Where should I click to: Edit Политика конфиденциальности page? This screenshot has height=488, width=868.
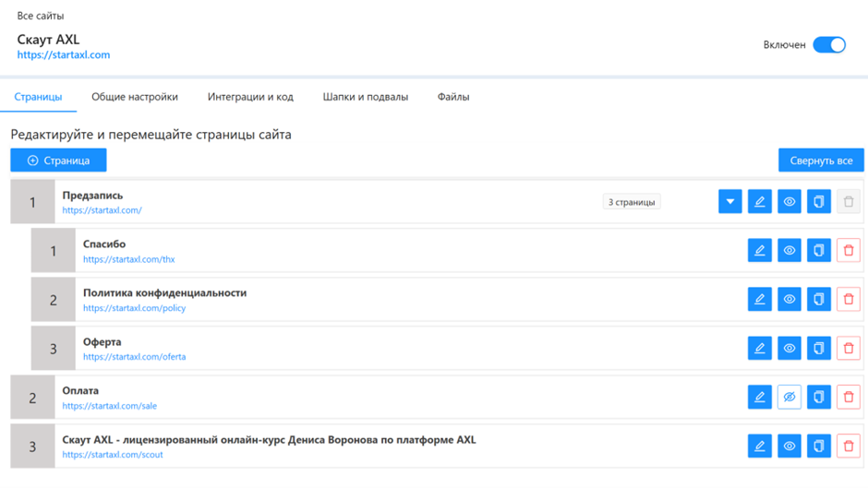[x=759, y=299]
